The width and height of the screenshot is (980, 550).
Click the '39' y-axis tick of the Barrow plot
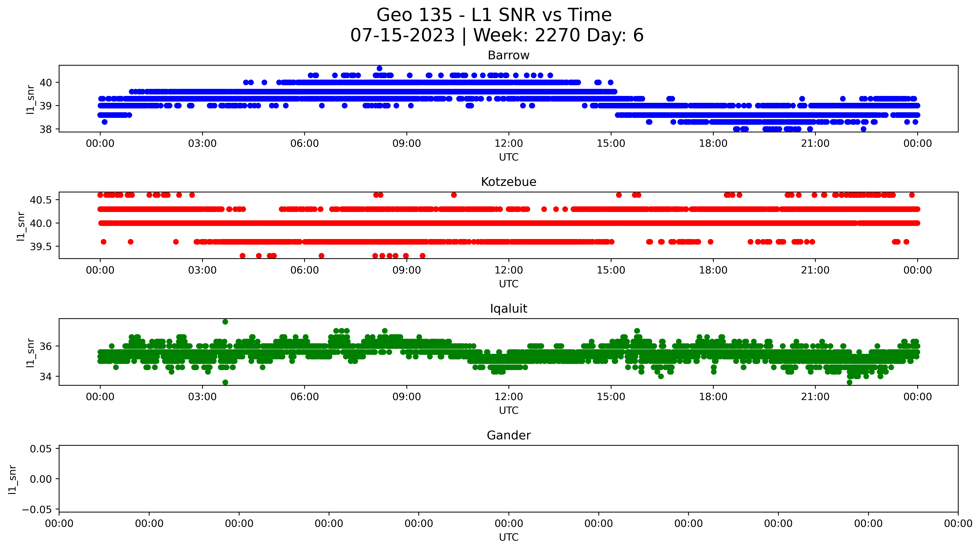click(46, 106)
